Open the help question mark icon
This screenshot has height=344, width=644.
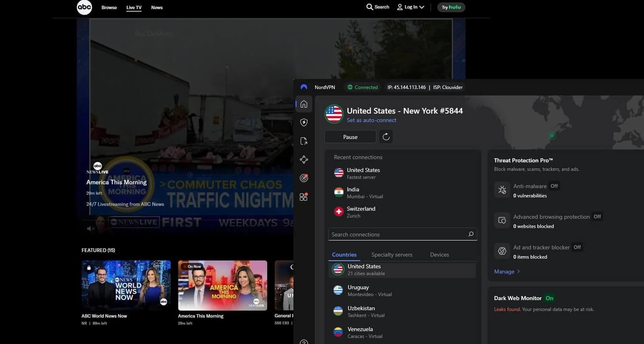pos(304,342)
